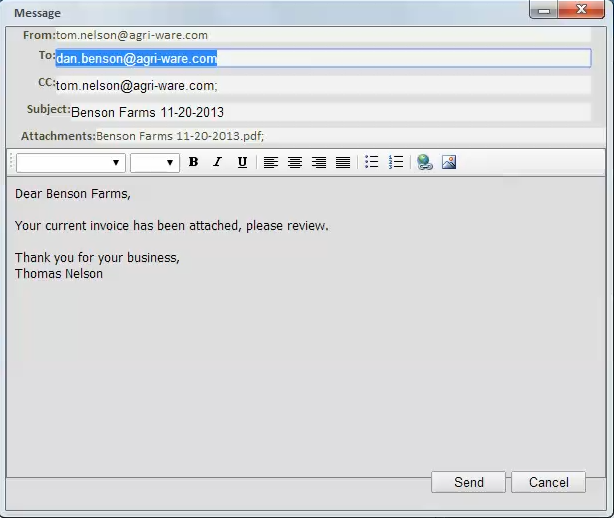Close the Message window

(581, 9)
